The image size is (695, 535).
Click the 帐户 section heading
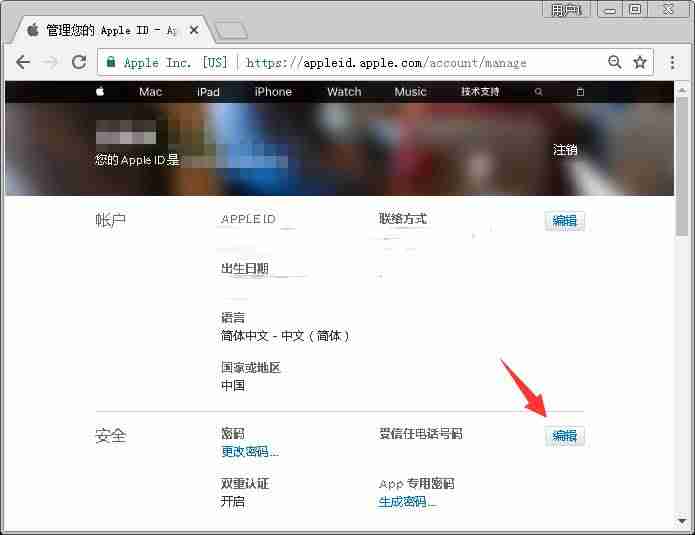coord(111,219)
